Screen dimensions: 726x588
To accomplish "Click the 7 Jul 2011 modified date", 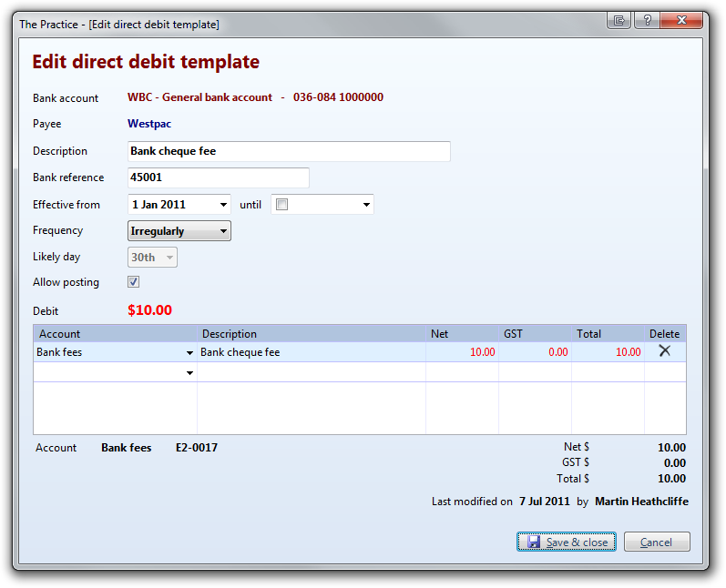I will (544, 502).
